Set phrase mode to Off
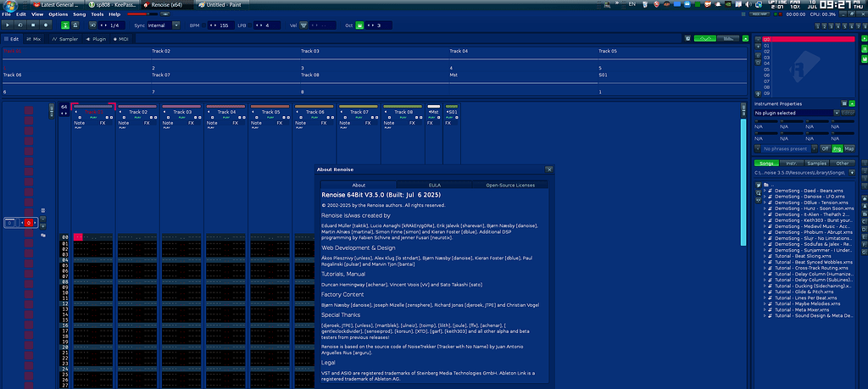Screen dimensions: 868x389 pos(825,149)
